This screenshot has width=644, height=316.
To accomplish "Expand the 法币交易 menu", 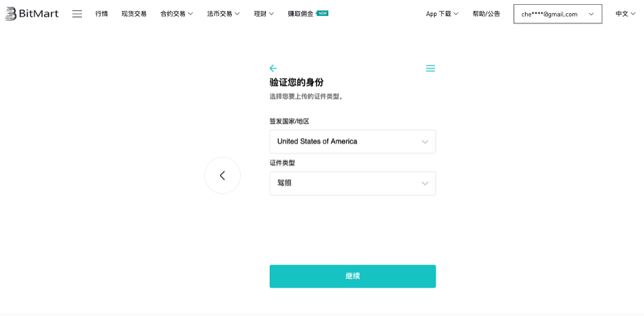I will pyautogui.click(x=224, y=14).
